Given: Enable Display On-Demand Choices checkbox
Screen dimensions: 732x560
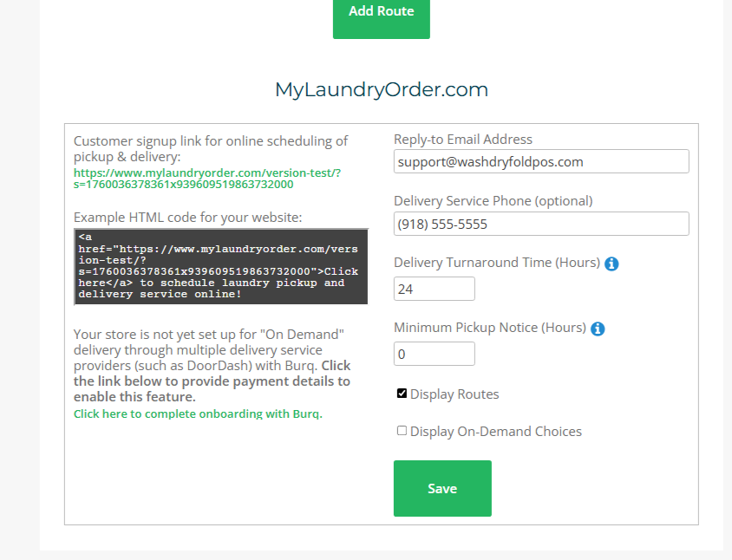Looking at the screenshot, I should point(402,431).
